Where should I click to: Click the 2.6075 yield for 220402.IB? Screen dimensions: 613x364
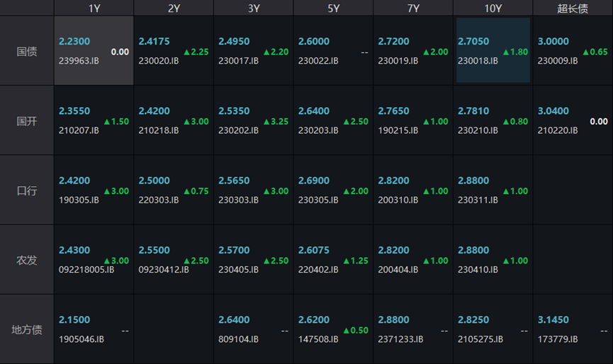point(313,250)
